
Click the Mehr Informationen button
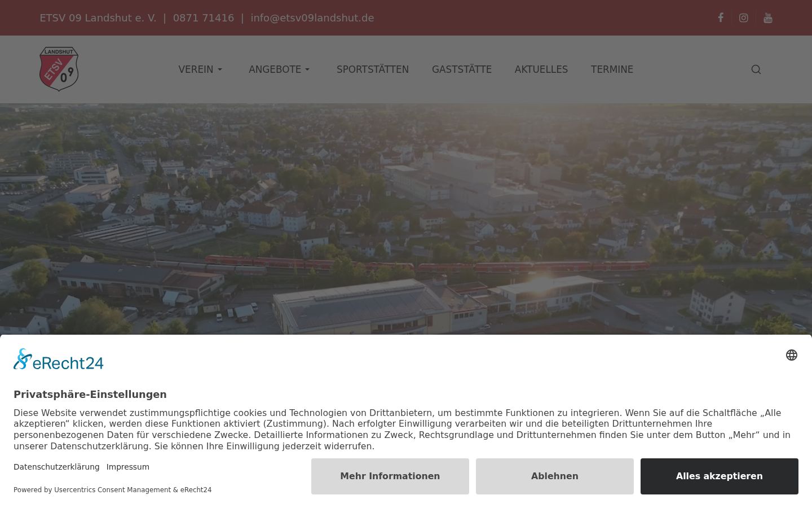390,476
